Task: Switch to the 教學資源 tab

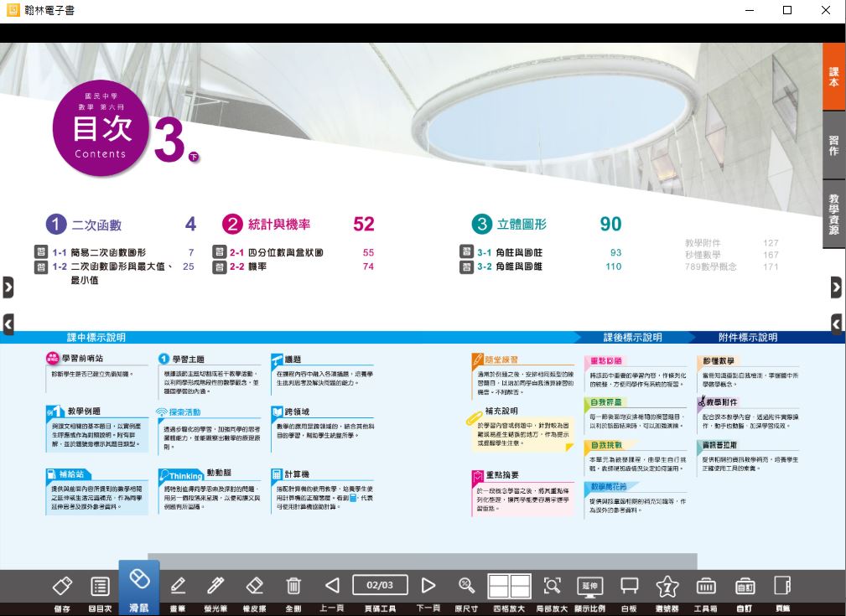Action: pyautogui.click(x=833, y=214)
